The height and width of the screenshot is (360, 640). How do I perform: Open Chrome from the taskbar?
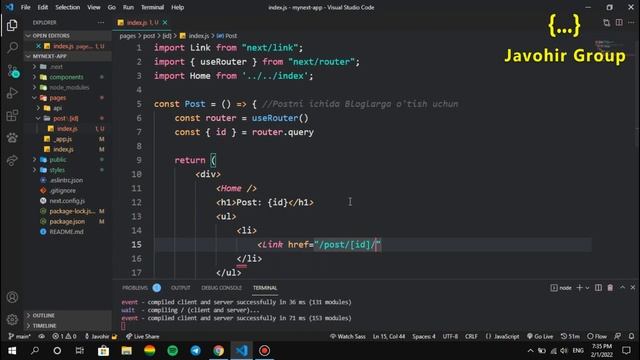point(218,351)
